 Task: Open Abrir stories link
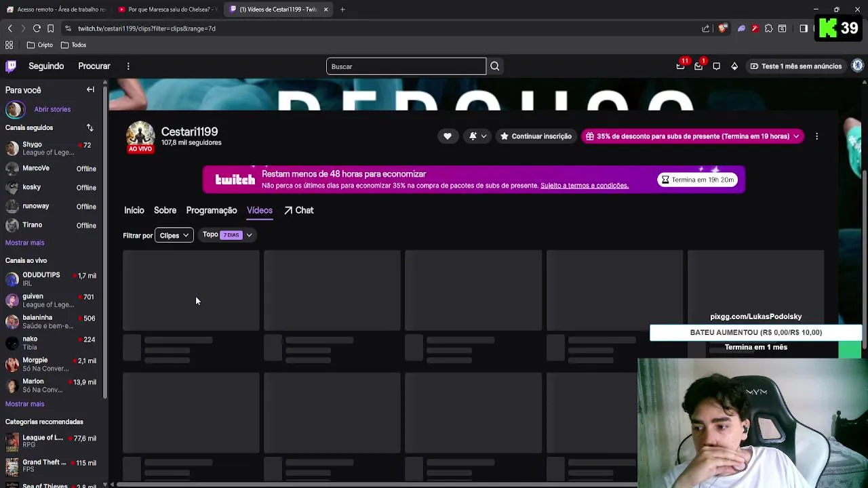52,109
